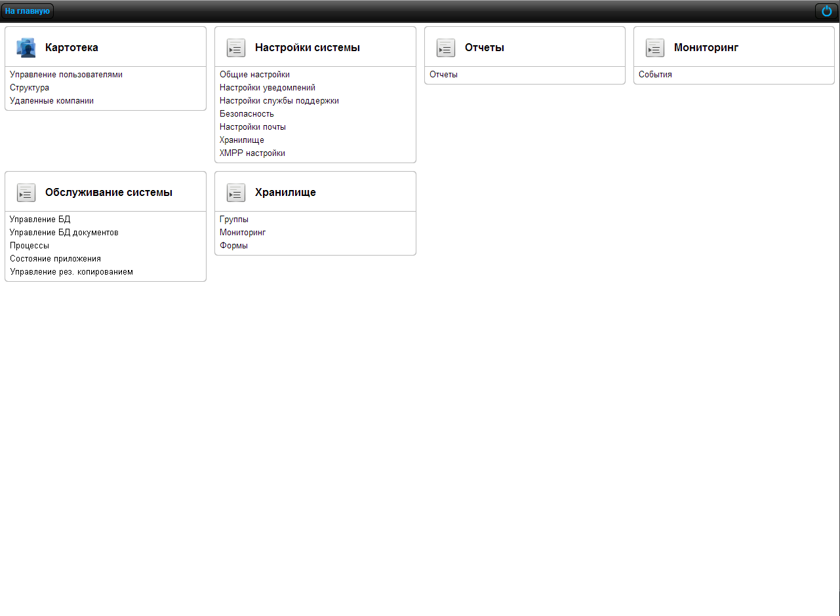Open the Управление БД link
Image resolution: width=840 pixels, height=616 pixels.
[40, 220]
